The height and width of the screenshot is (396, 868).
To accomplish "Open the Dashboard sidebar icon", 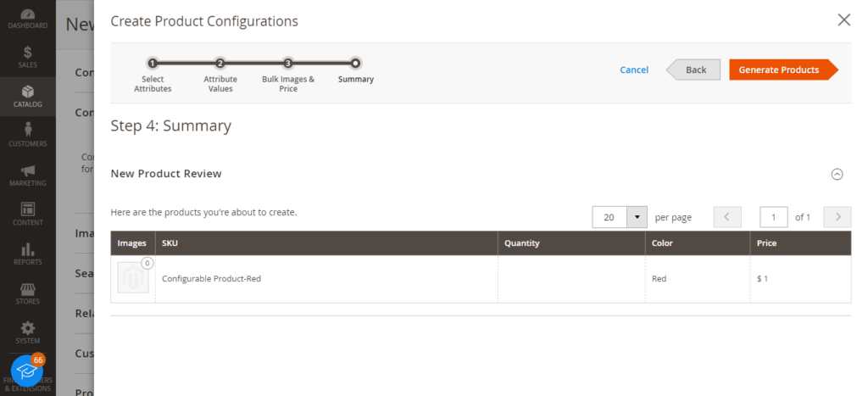I will coord(28,19).
